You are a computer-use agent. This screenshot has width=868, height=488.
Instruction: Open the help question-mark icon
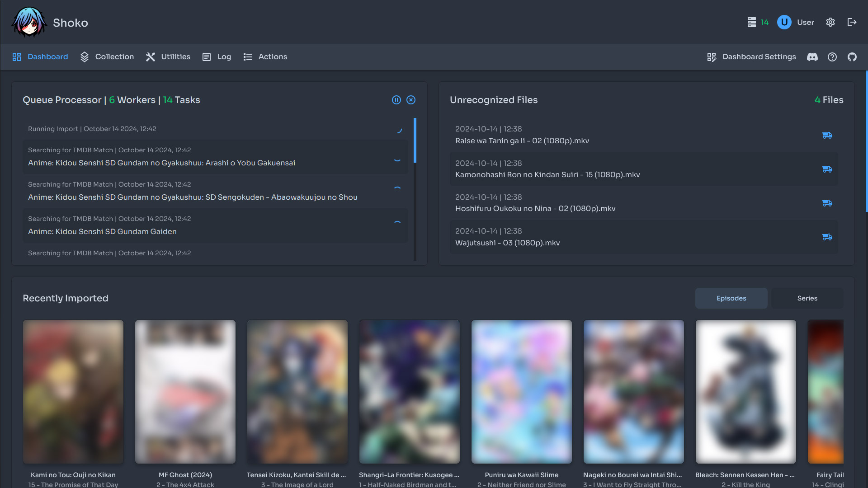coord(832,57)
